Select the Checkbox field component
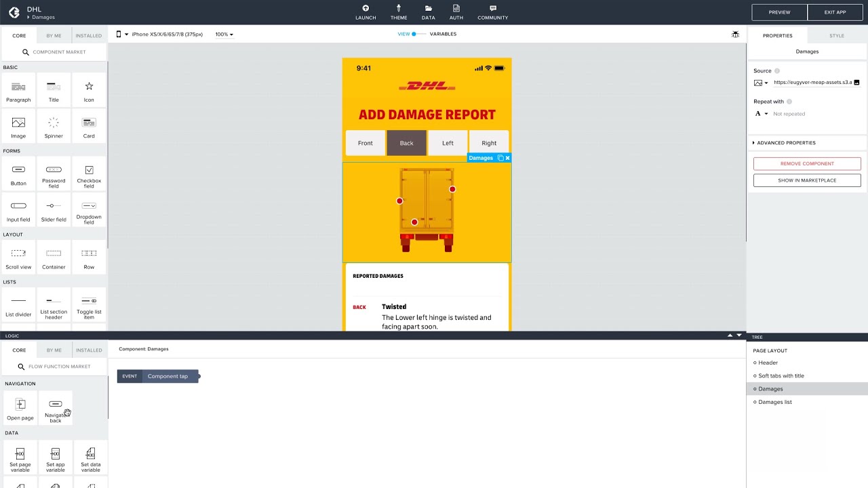 pos(89,174)
